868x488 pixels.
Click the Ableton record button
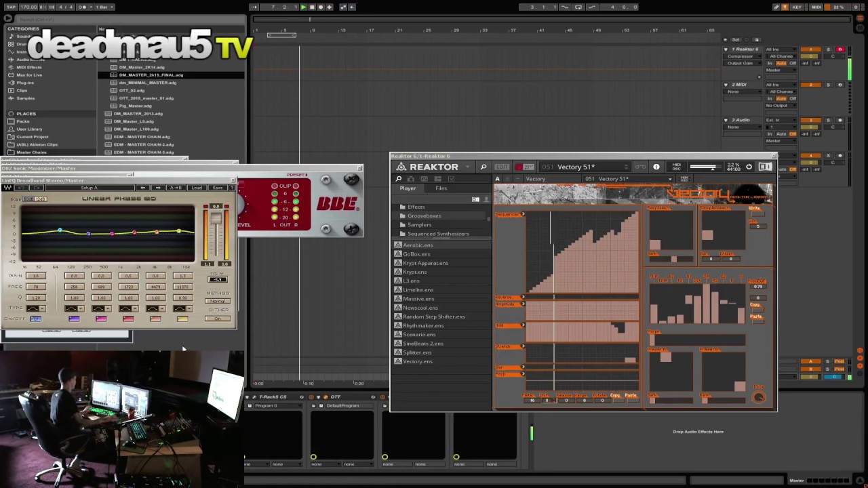click(320, 7)
